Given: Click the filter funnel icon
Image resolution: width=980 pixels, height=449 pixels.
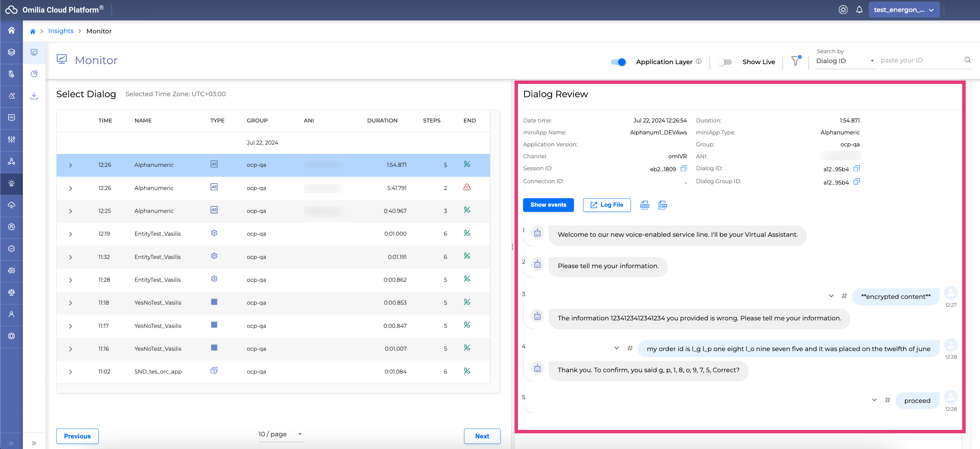Looking at the screenshot, I should click(x=795, y=61).
